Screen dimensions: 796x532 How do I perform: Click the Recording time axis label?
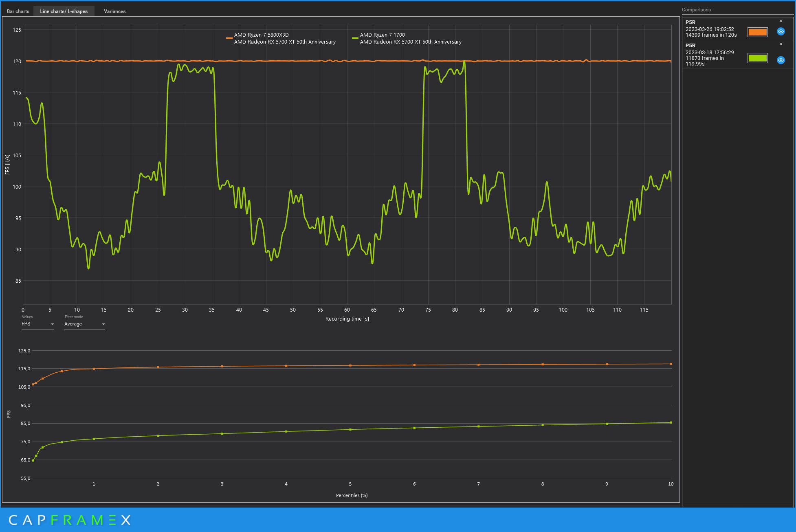coord(347,319)
